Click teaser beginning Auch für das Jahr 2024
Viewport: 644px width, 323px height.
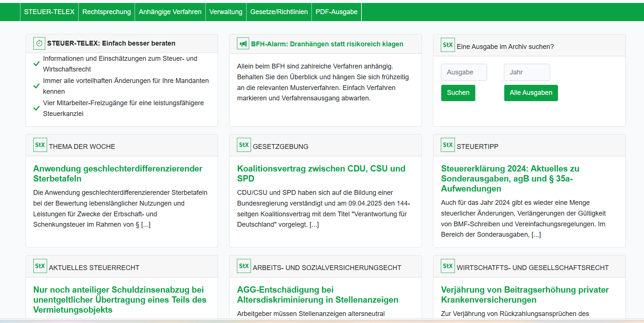click(x=524, y=219)
